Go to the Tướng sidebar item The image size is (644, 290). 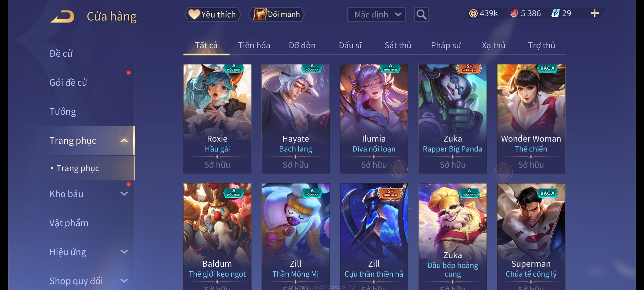click(63, 111)
